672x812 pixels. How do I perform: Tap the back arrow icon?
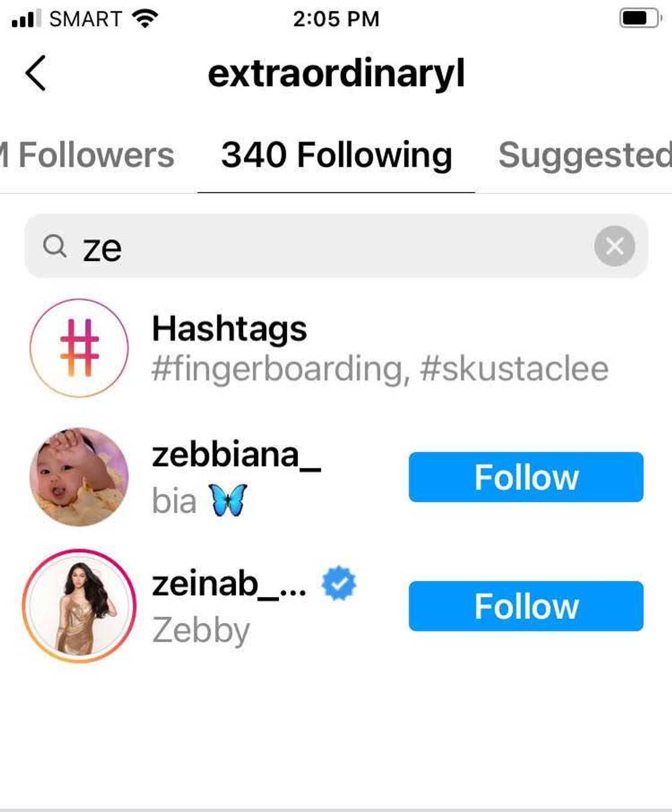coord(36,73)
